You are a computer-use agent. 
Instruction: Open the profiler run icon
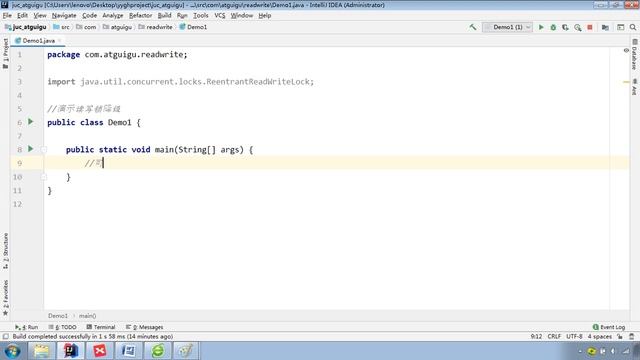click(x=578, y=27)
